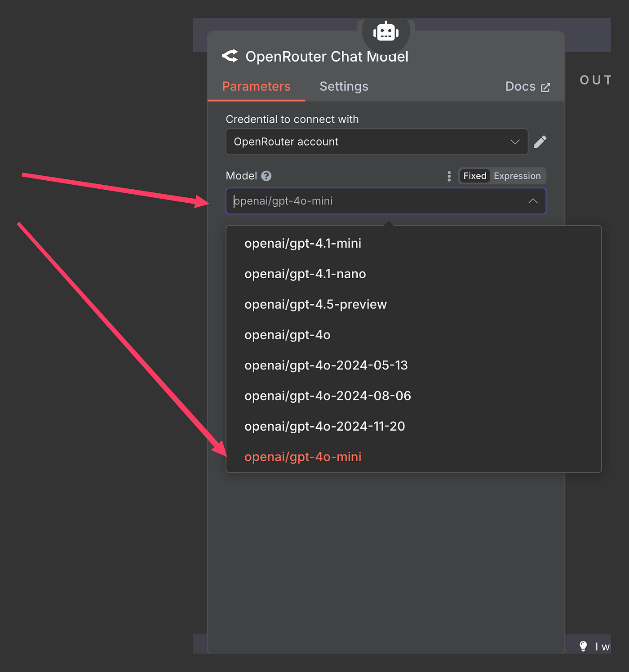Click the robot node icon at top
The height and width of the screenshot is (672, 629).
(x=386, y=32)
